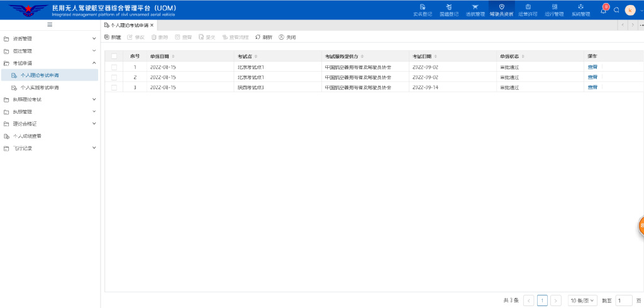The width and height of the screenshot is (644, 308).
Task: Select 个人理论考试申请 in the sidebar
Action: [x=49, y=75]
